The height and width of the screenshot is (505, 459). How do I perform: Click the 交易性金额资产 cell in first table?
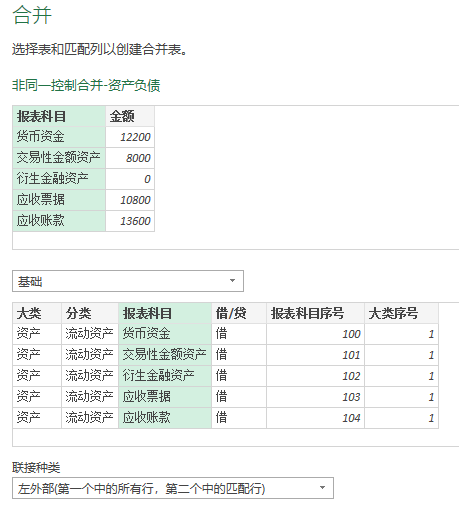pos(59,158)
